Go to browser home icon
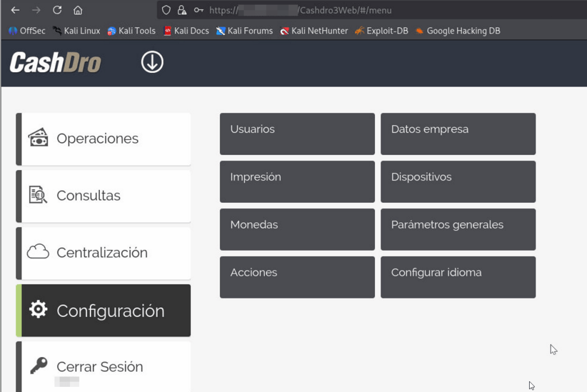The height and width of the screenshot is (392, 587). coord(78,10)
